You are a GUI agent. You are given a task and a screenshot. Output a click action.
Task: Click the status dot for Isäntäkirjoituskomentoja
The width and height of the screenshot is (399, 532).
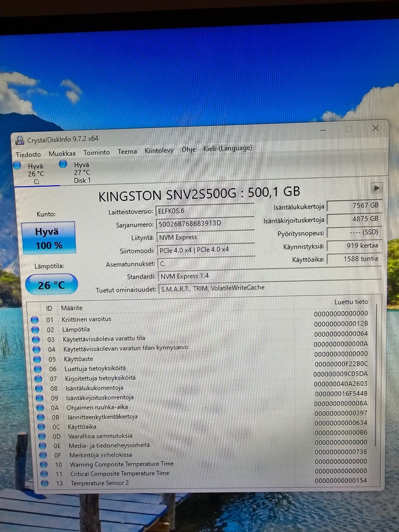pos(40,398)
